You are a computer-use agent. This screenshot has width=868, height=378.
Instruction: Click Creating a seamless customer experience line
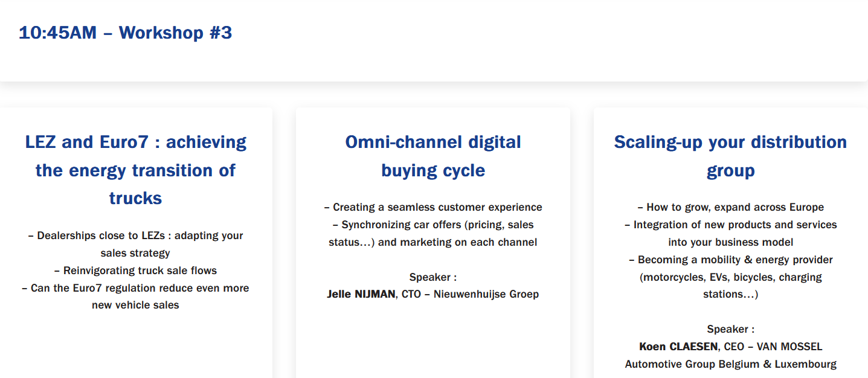pyautogui.click(x=432, y=207)
